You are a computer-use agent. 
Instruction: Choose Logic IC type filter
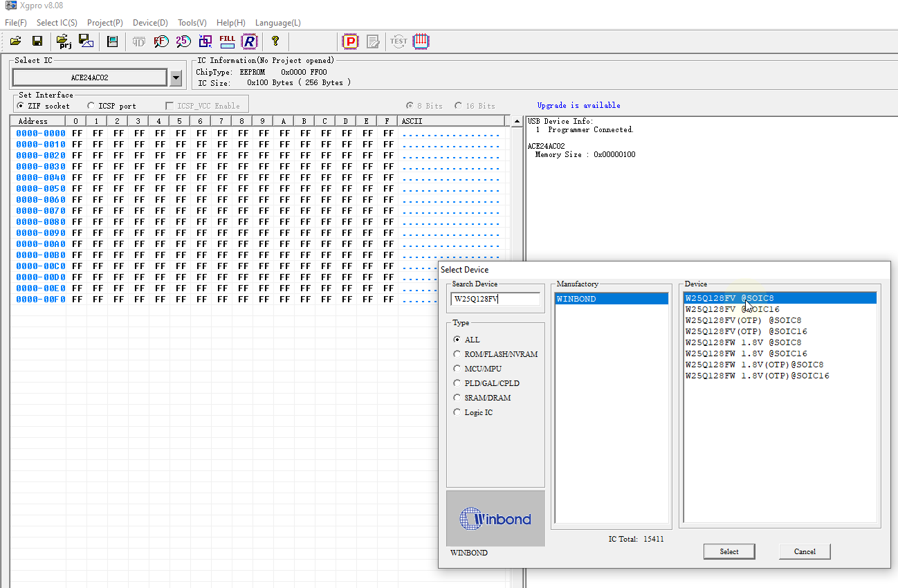coord(457,412)
